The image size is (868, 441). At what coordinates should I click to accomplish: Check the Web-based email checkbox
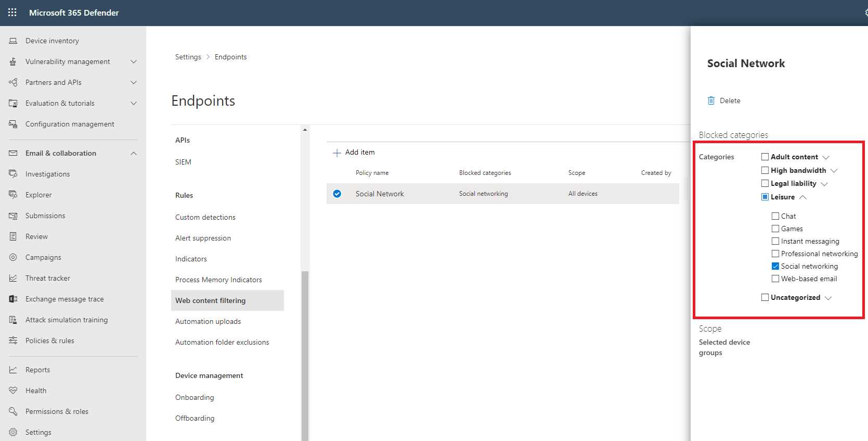pos(775,279)
